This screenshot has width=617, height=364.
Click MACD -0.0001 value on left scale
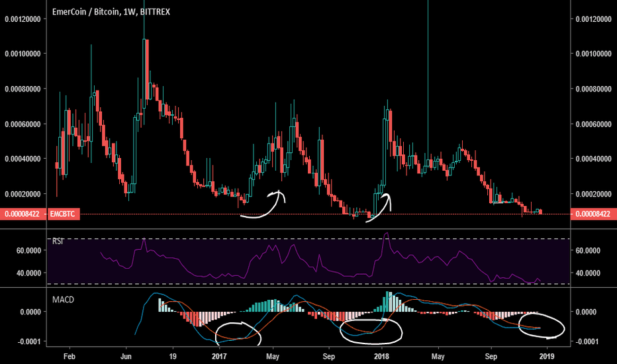pyautogui.click(x=30, y=341)
